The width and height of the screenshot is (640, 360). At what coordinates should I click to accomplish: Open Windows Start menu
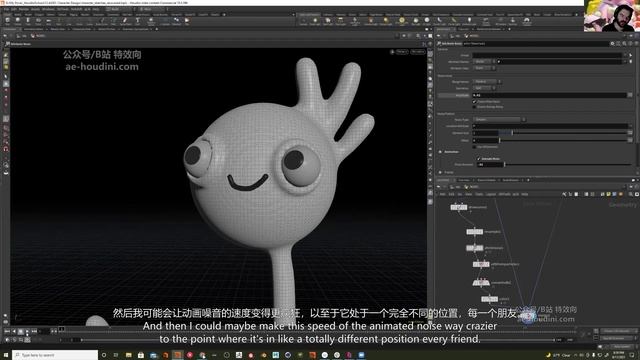coord(6,355)
